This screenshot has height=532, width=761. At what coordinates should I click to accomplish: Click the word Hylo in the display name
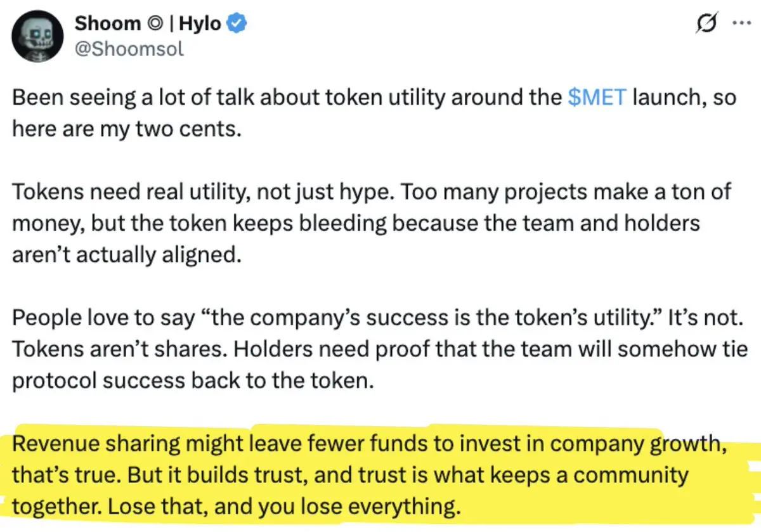click(x=200, y=24)
